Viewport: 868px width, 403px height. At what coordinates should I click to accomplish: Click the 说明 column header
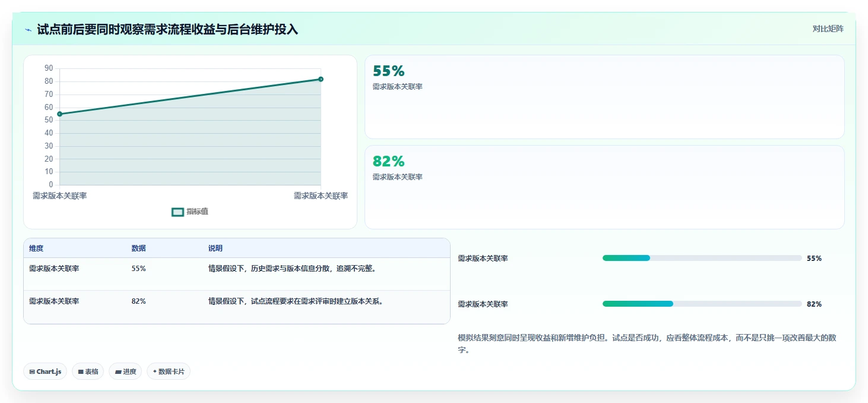click(215, 248)
